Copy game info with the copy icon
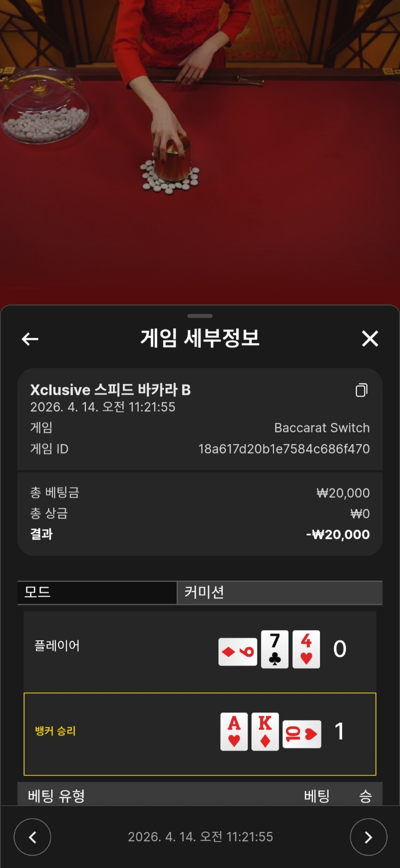The width and height of the screenshot is (400, 868). tap(361, 390)
